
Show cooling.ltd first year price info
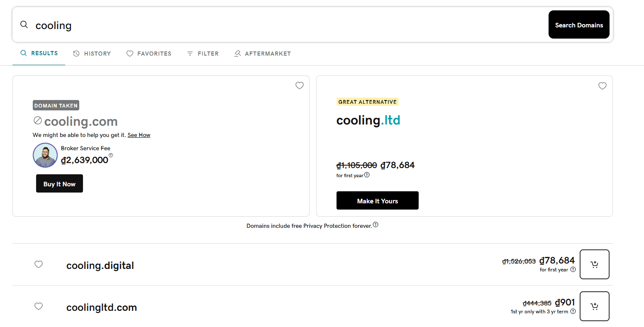coord(367,175)
